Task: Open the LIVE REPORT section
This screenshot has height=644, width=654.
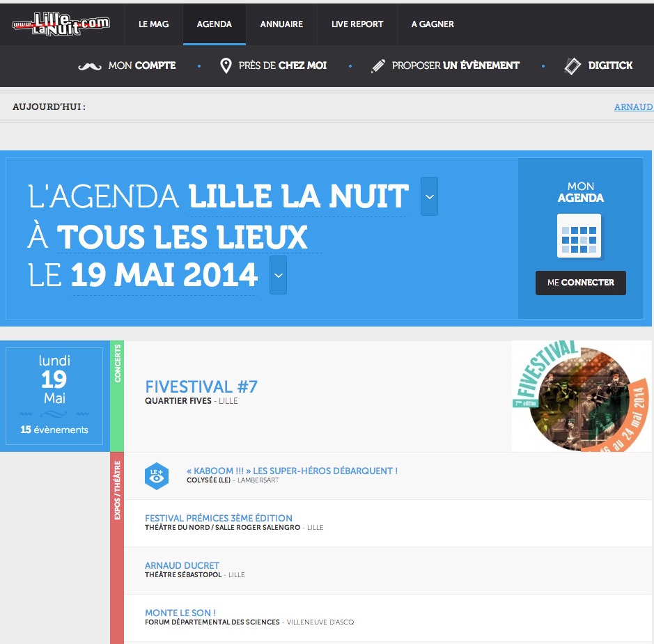Action: (357, 24)
